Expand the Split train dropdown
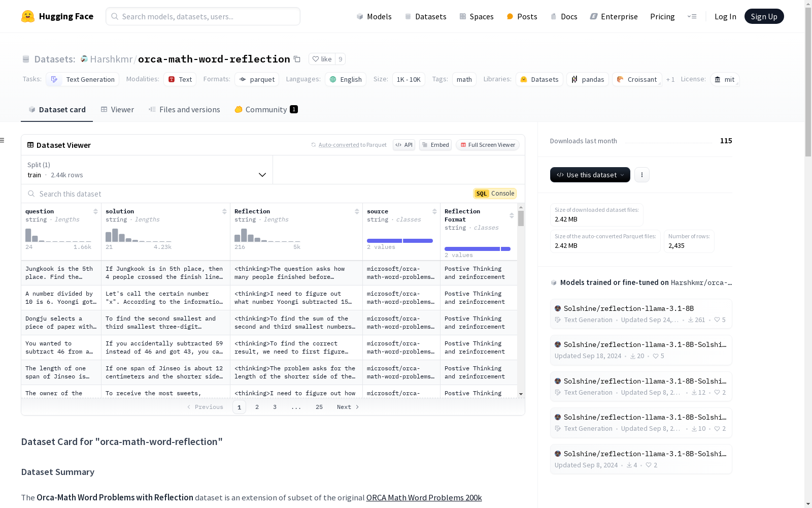 coord(147,170)
